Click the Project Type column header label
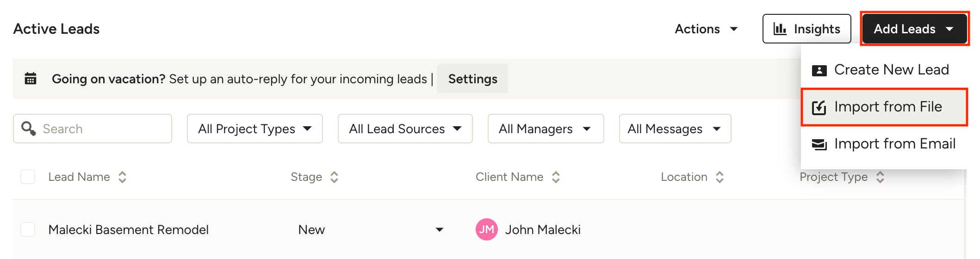The height and width of the screenshot is (259, 980). tap(834, 177)
